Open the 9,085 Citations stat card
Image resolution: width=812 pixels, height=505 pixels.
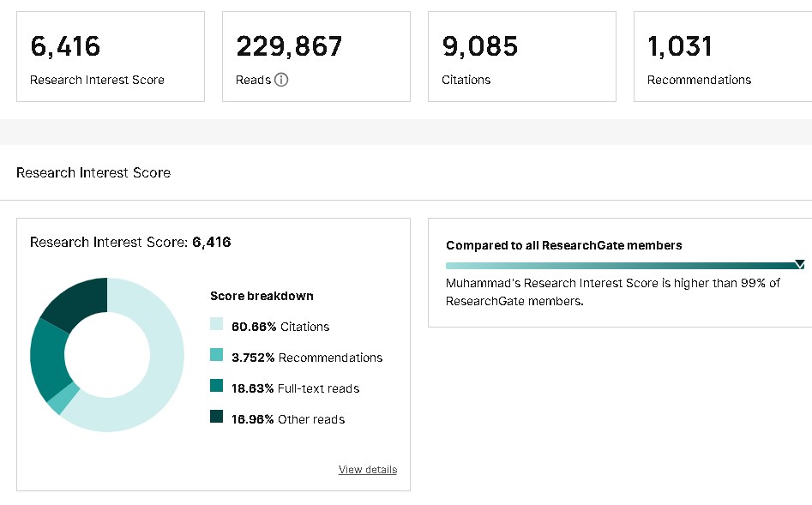click(x=522, y=57)
